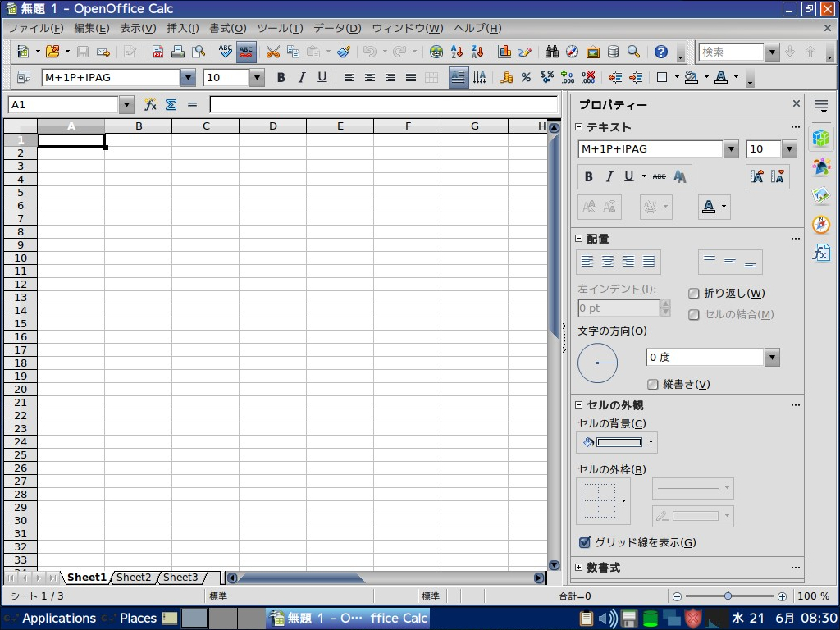
Task: Open the text rotation degrees dropdown
Action: point(772,358)
